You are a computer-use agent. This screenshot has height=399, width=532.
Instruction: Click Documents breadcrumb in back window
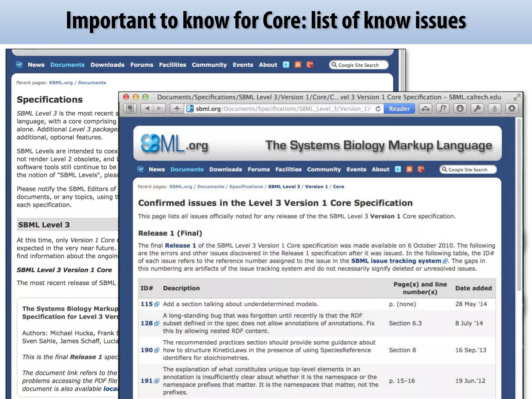tap(92, 83)
